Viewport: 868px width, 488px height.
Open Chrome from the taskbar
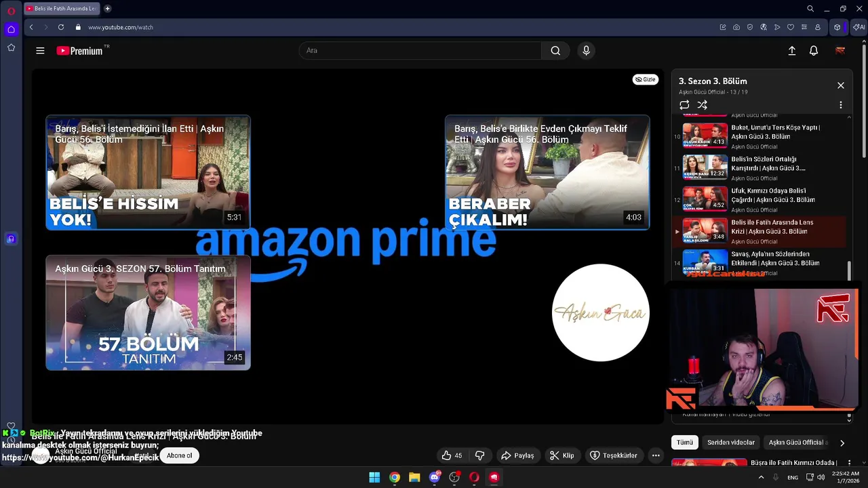(394, 477)
